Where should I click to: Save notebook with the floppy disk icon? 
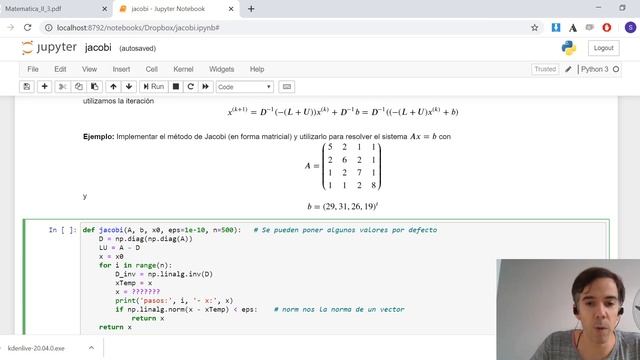tap(27, 87)
